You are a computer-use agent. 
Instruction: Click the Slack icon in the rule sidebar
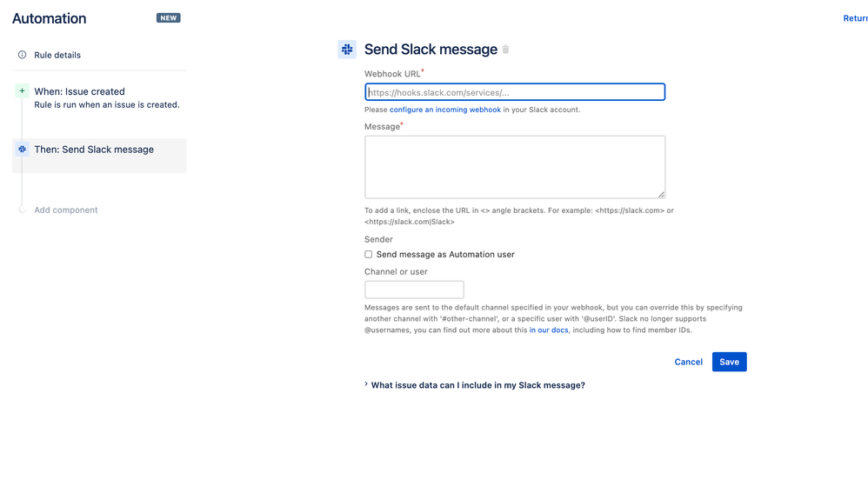(x=22, y=149)
